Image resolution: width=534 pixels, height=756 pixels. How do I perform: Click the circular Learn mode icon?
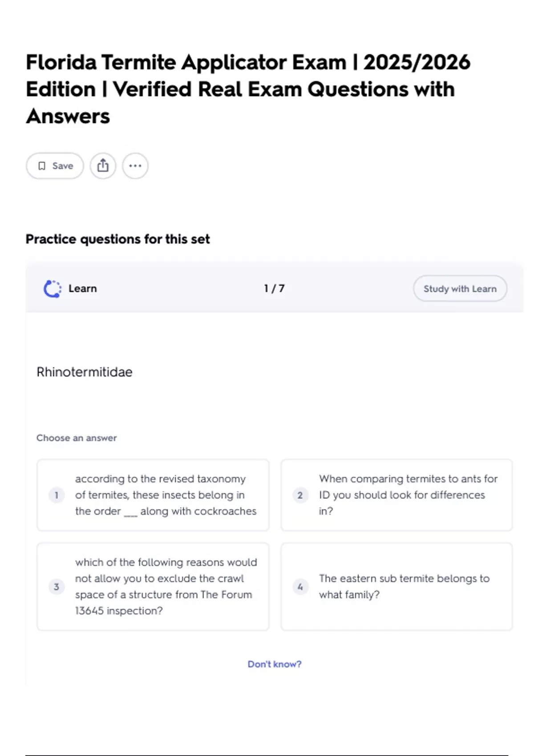[53, 289]
